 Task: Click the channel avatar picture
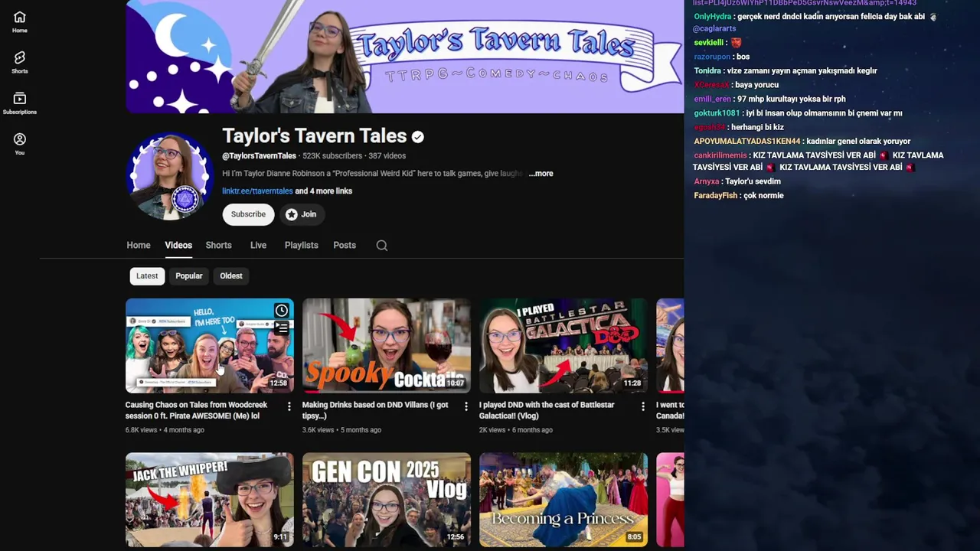tap(169, 177)
